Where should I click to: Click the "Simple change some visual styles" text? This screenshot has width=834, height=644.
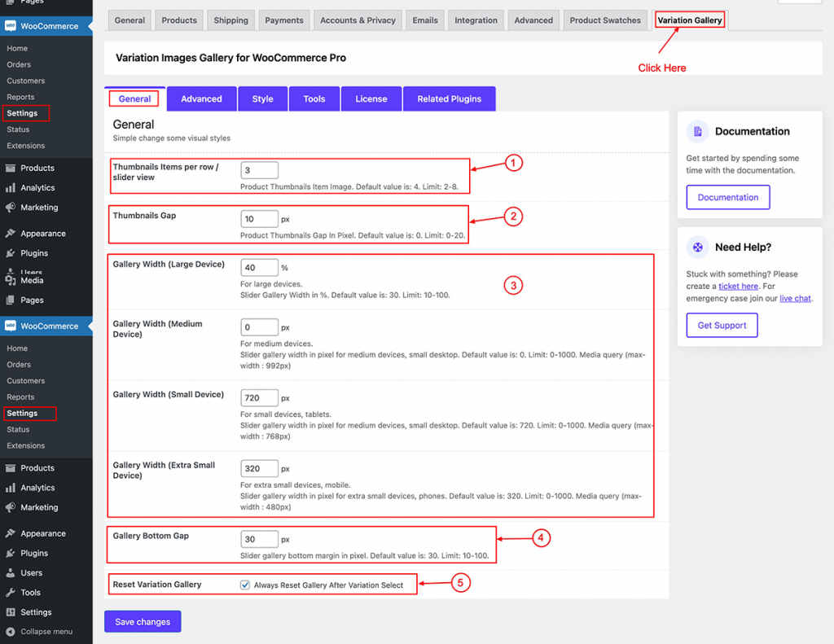coord(171,138)
